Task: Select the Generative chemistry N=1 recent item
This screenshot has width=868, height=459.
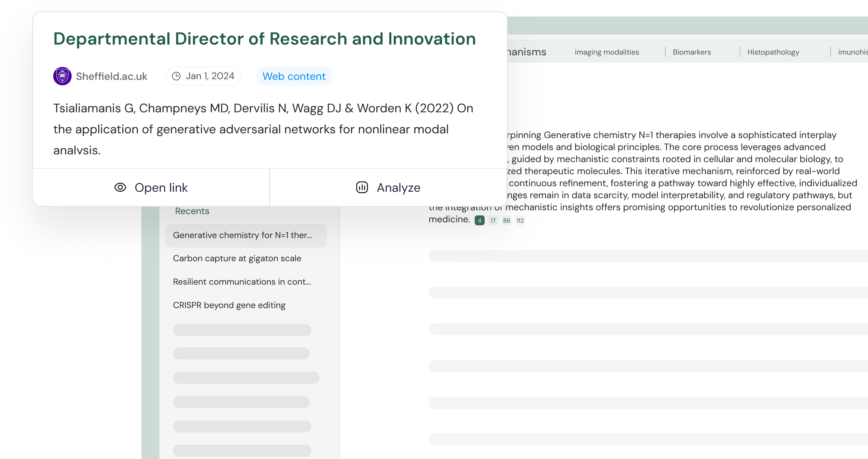Action: click(242, 235)
